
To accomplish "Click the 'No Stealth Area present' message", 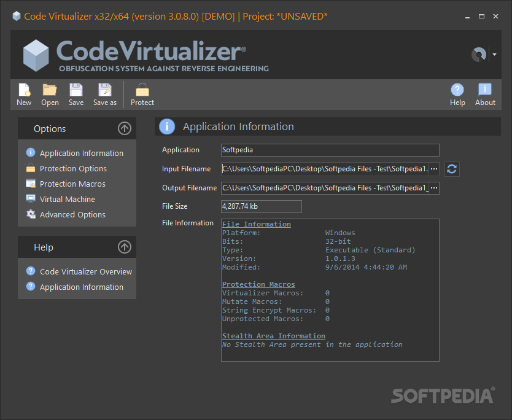I will click(312, 344).
